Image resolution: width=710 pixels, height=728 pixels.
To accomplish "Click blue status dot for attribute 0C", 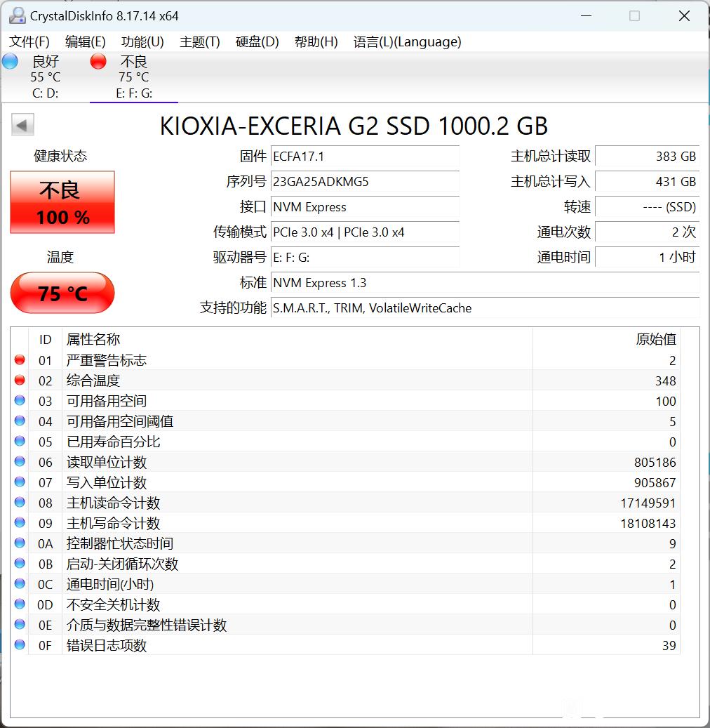I will [x=20, y=583].
